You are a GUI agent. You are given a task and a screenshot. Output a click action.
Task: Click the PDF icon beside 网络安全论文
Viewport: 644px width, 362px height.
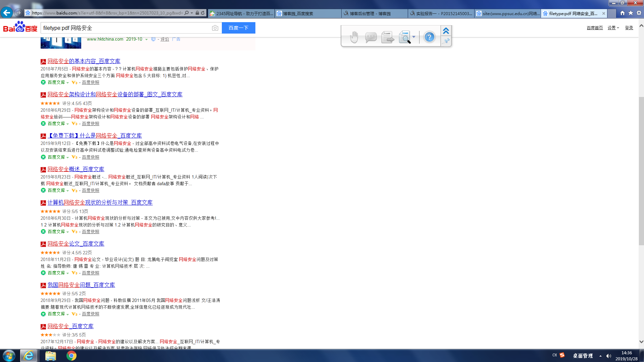[43, 244]
